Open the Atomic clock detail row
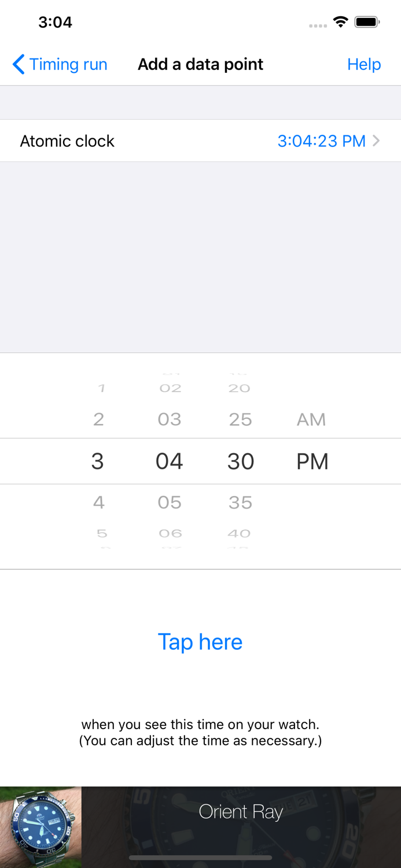This screenshot has width=401, height=868. click(200, 141)
